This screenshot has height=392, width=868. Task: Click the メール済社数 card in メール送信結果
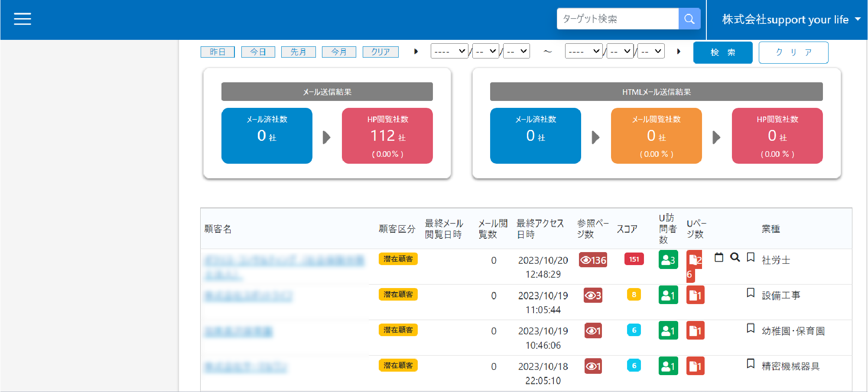[267, 136]
